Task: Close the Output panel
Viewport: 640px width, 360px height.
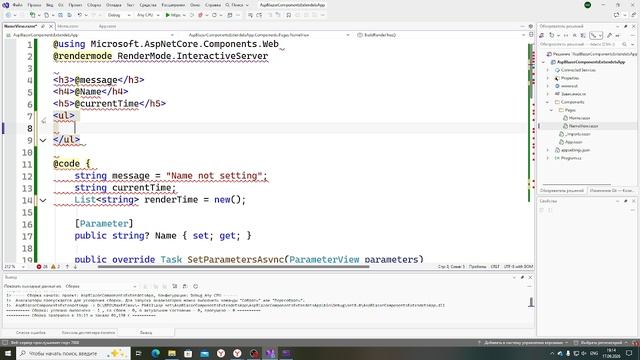Action: coord(530,277)
